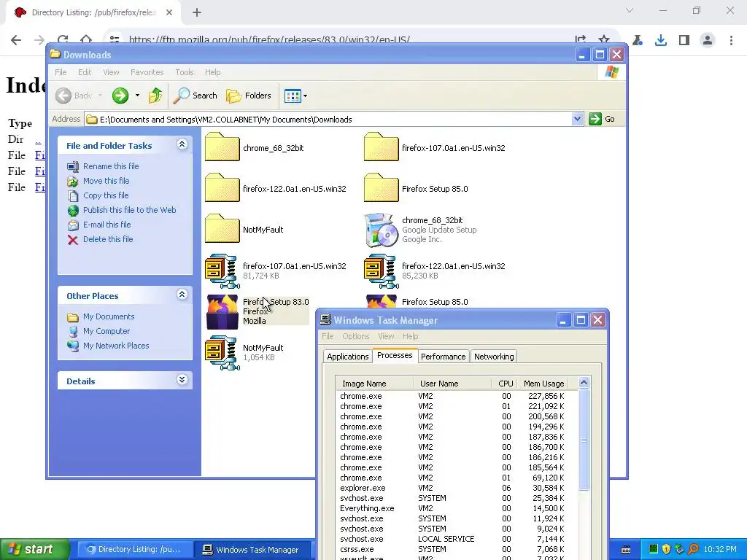The height and width of the screenshot is (560, 747).
Task: Open the firefox-122.0a1.en-US.win32 folder
Action: (275, 189)
